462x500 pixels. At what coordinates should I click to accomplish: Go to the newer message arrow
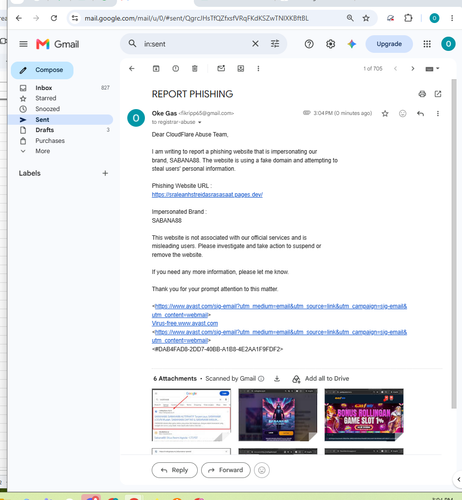tap(395, 69)
